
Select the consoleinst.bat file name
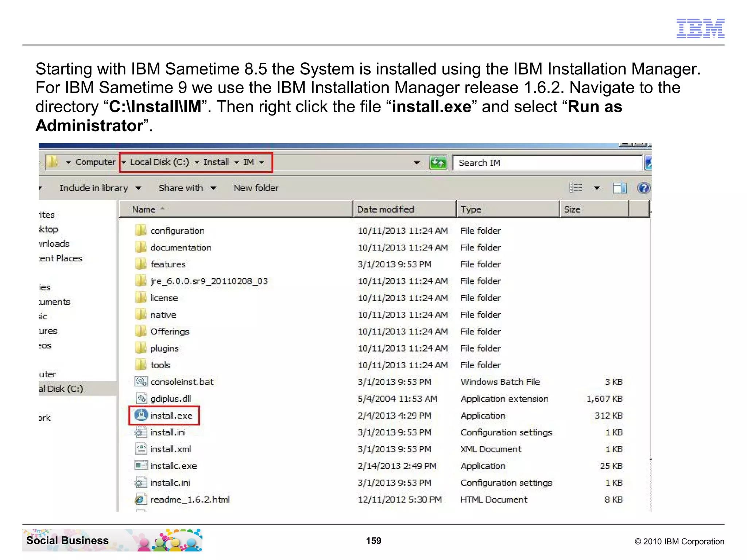[182, 382]
